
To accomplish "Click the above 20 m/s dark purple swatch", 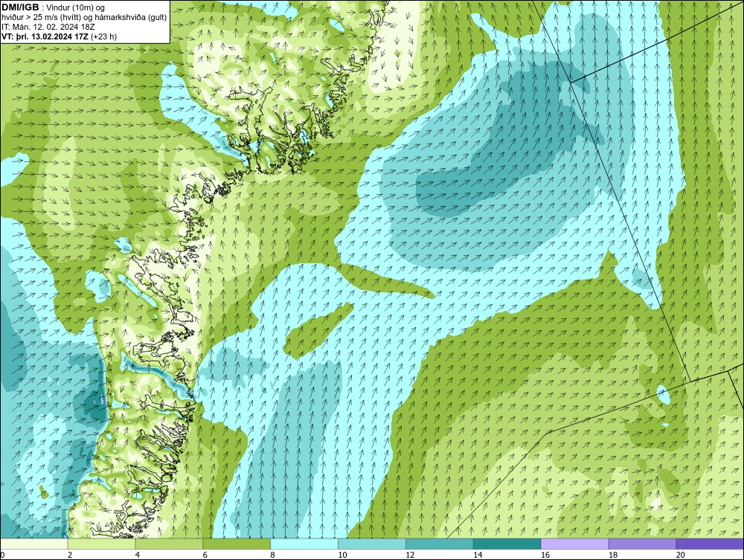I will pos(710,544).
